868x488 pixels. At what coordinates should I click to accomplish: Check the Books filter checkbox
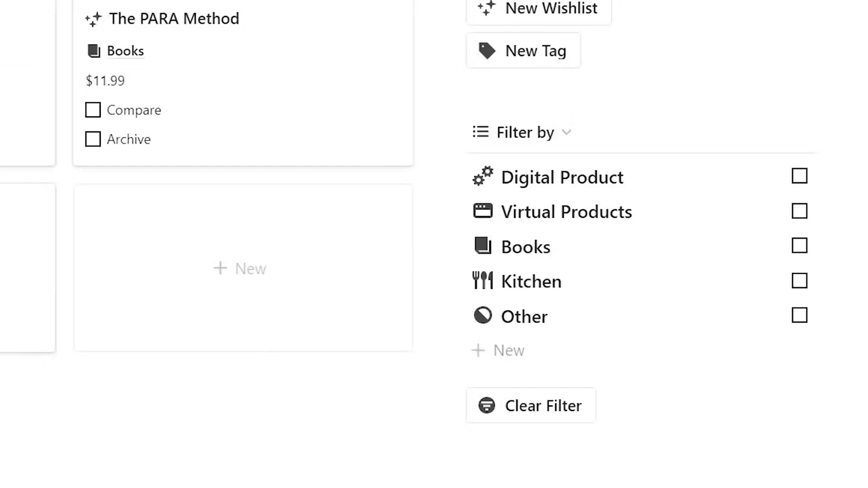tap(799, 245)
